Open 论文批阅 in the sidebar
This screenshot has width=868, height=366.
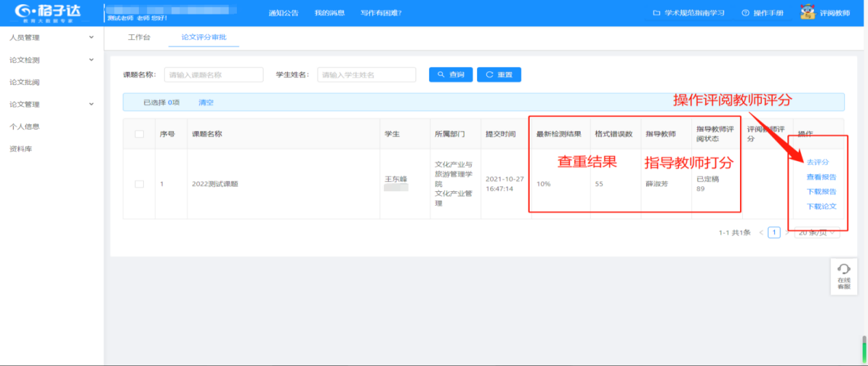[25, 82]
